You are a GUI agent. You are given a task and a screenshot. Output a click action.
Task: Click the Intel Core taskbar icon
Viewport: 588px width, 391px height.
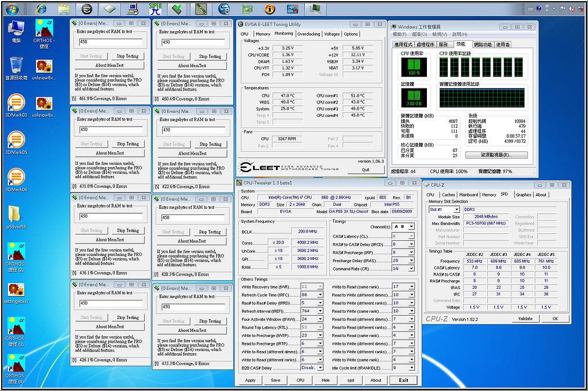tap(292, 8)
